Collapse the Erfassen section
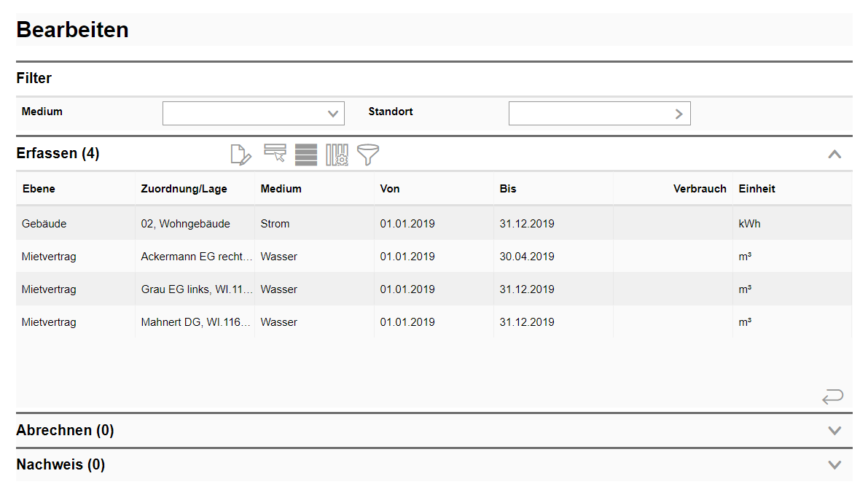868x495 pixels. tap(834, 154)
